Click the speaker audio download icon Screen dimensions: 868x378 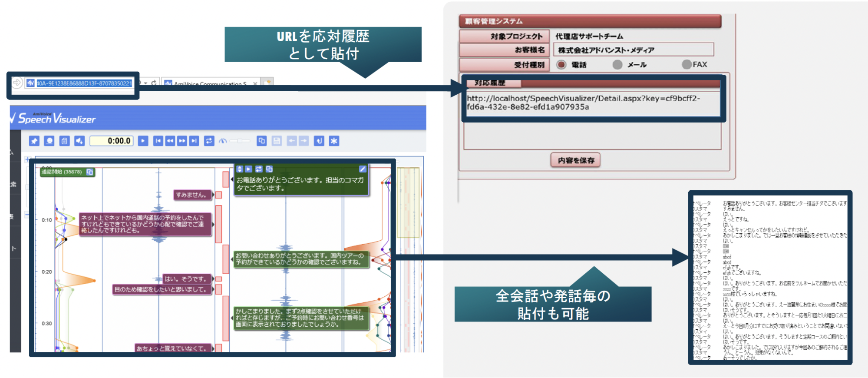pyautogui.click(x=79, y=141)
